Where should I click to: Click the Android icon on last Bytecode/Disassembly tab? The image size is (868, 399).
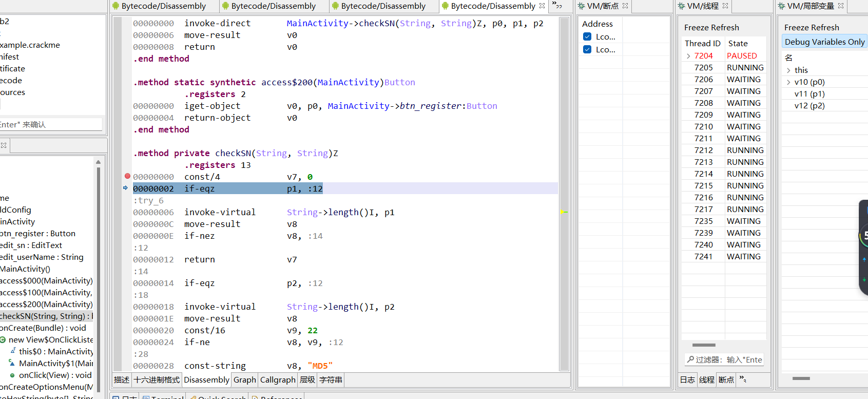pyautogui.click(x=445, y=6)
